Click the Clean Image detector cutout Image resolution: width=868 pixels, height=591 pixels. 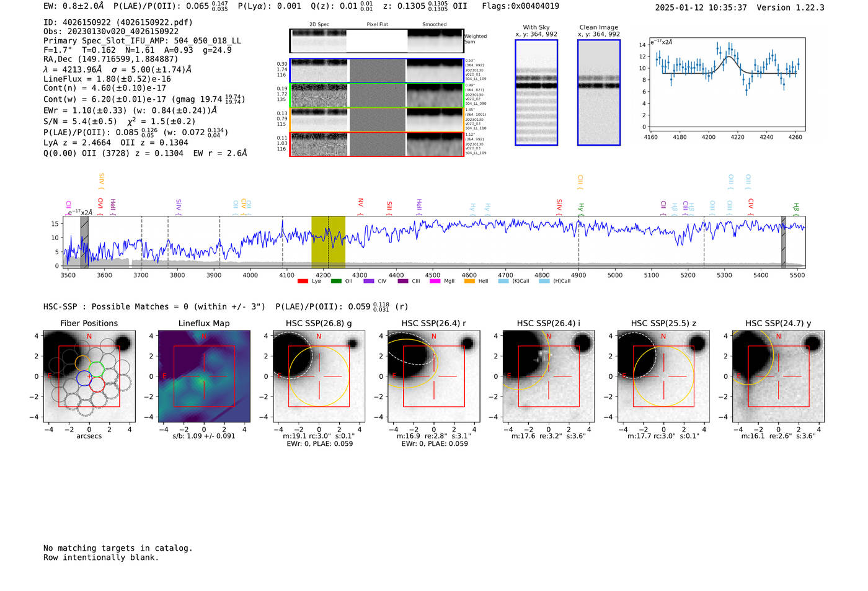tap(599, 92)
